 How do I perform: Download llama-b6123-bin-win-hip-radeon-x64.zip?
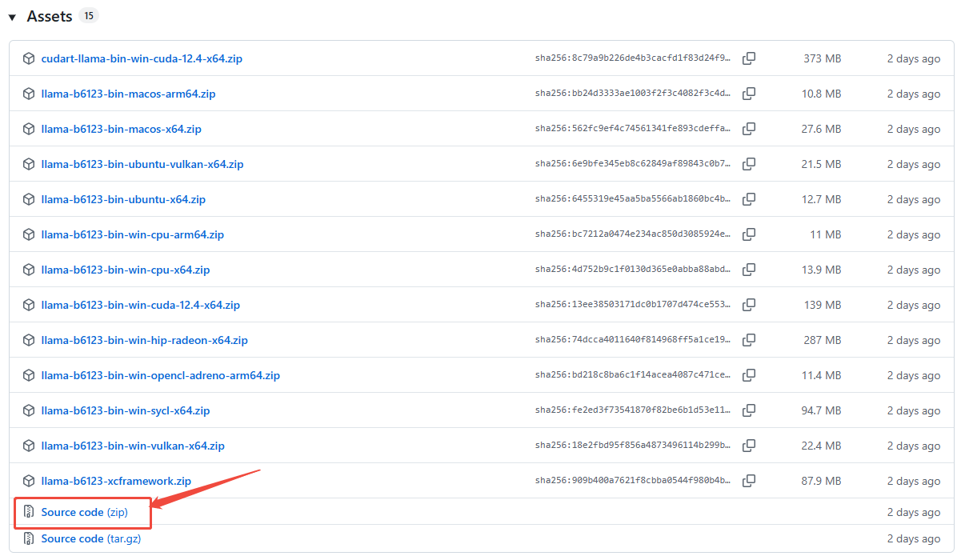click(x=144, y=340)
